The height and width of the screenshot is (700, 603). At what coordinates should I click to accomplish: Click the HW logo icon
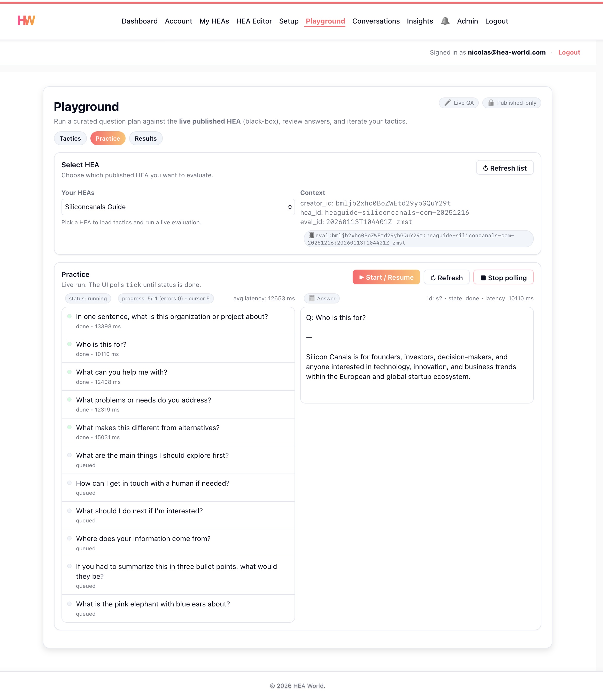(26, 21)
